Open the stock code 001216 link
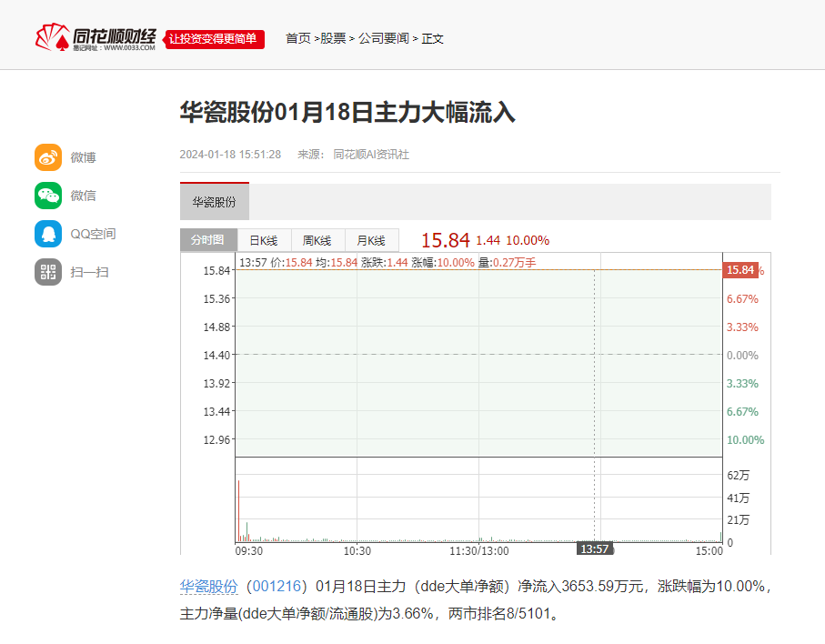 (277, 586)
